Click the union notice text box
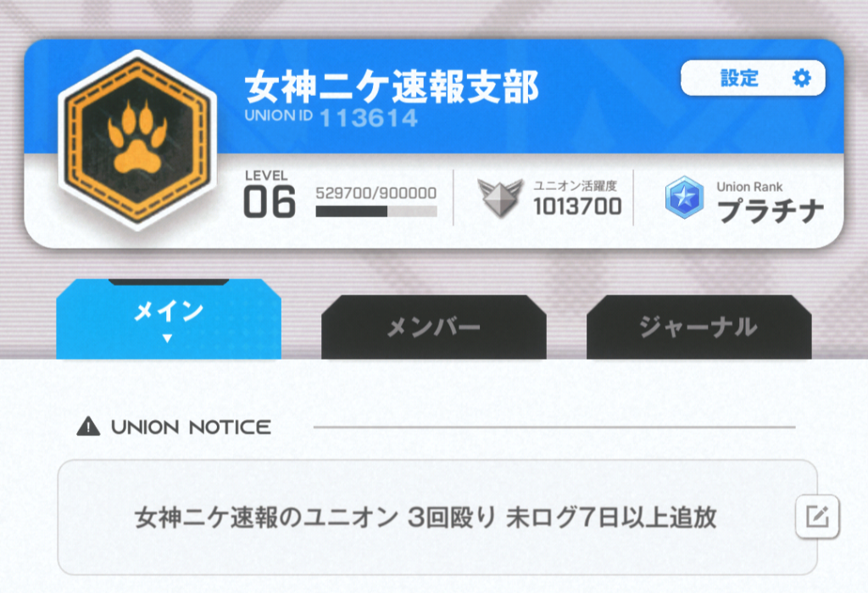 tap(437, 517)
